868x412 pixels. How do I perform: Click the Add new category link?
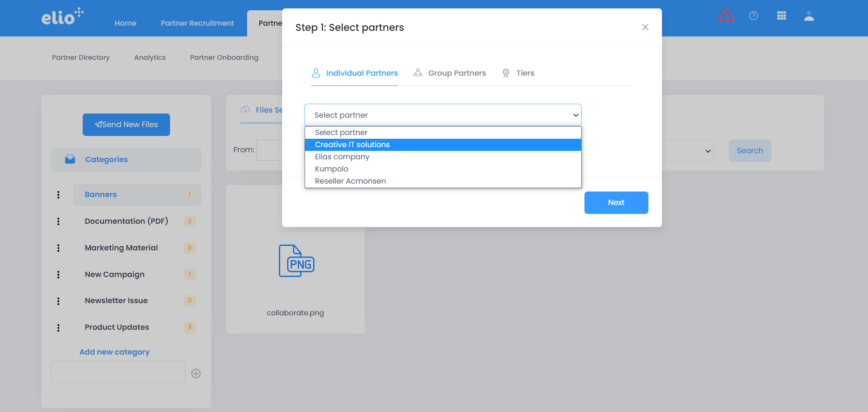click(x=114, y=352)
